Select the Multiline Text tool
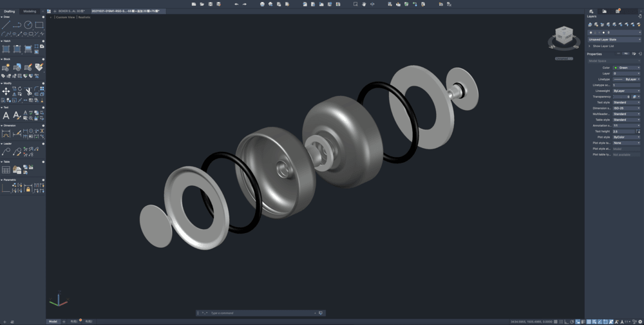The height and width of the screenshot is (325, 644). click(x=6, y=115)
